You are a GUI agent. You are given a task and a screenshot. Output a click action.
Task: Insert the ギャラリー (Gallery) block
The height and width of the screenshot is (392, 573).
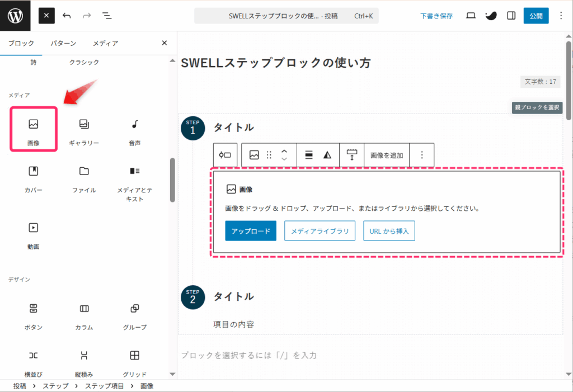coord(84,129)
